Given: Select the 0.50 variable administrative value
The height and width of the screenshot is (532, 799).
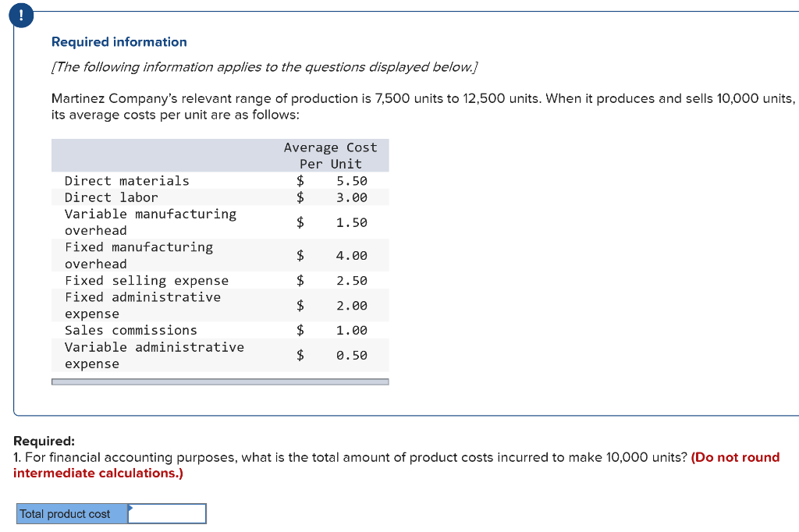Looking at the screenshot, I should [352, 355].
